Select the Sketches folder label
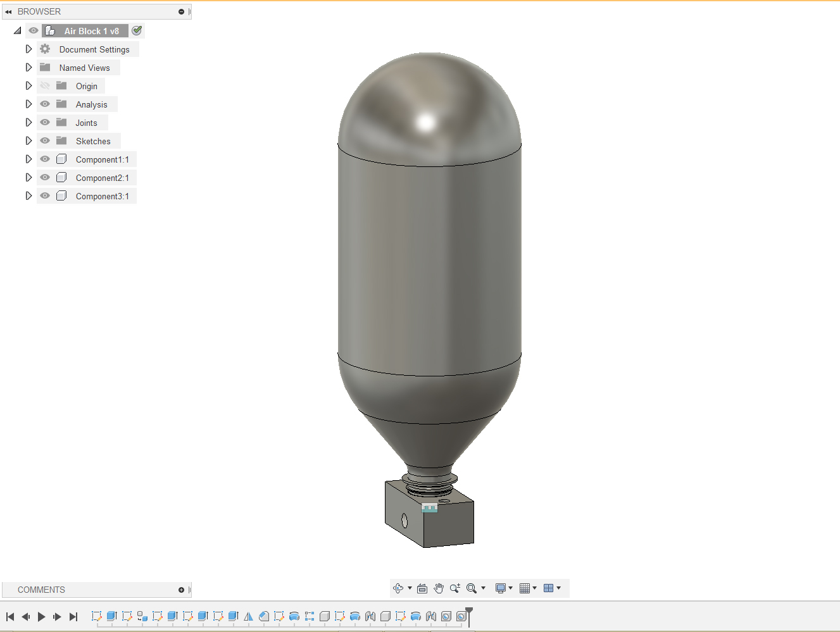840x632 pixels. coord(93,142)
